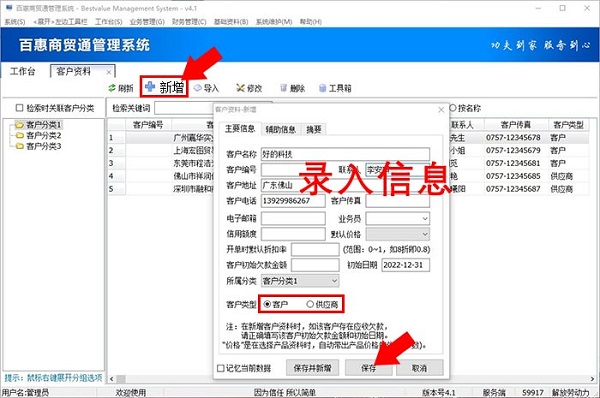Click fax cell 0757-12345678
This screenshot has width=600, height=398.
click(x=513, y=137)
